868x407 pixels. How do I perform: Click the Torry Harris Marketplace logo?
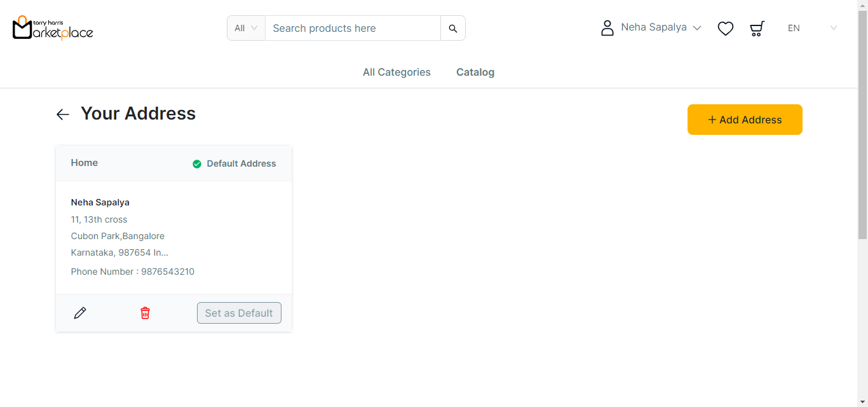(53, 28)
